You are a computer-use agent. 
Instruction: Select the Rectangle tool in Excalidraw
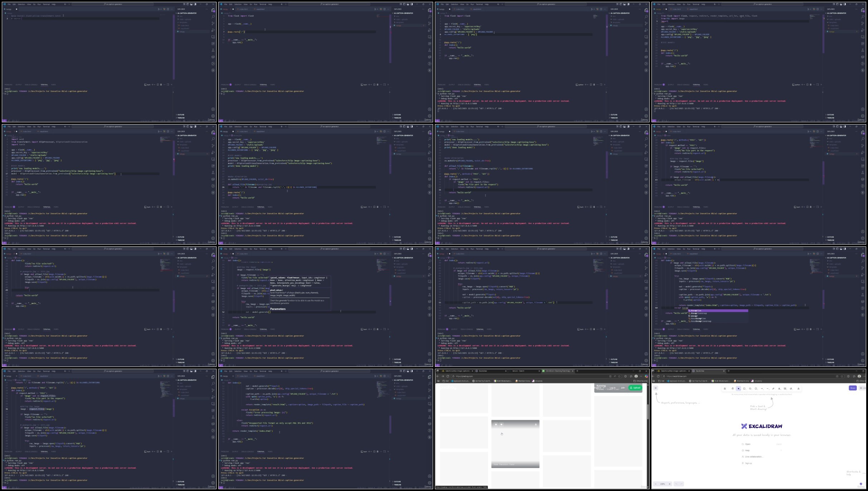744,389
